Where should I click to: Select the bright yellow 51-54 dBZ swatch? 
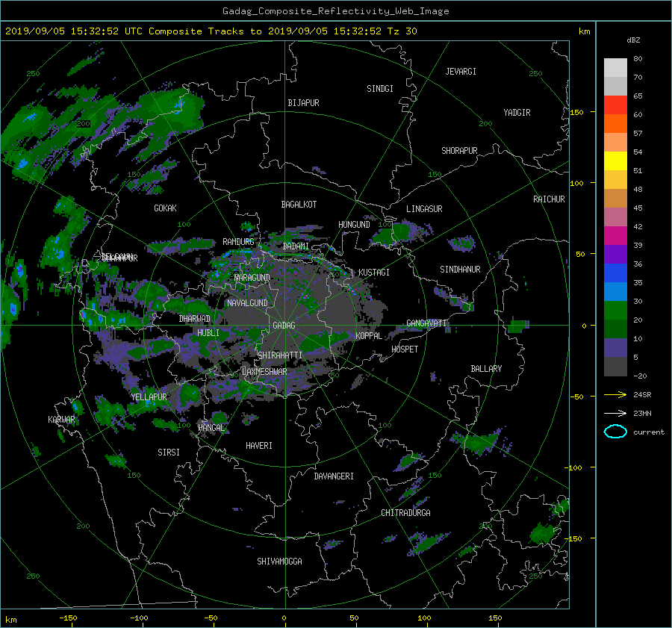click(615, 161)
